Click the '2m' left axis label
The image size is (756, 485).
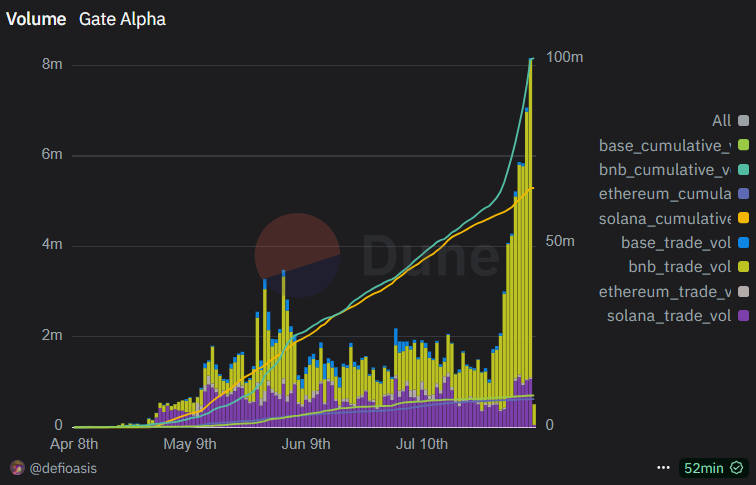52,335
